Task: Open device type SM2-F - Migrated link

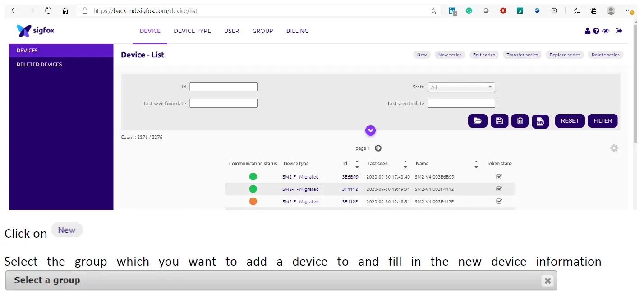Action: click(301, 176)
